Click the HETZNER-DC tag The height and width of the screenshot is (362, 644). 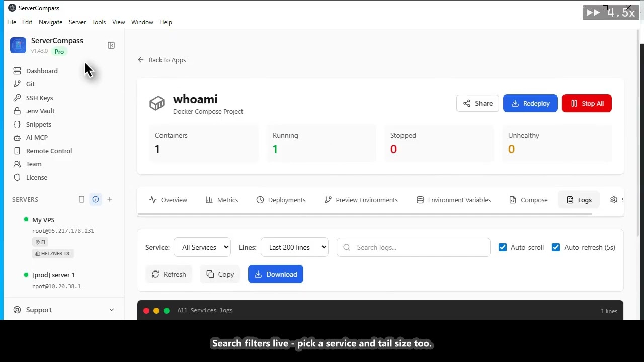[x=53, y=254]
